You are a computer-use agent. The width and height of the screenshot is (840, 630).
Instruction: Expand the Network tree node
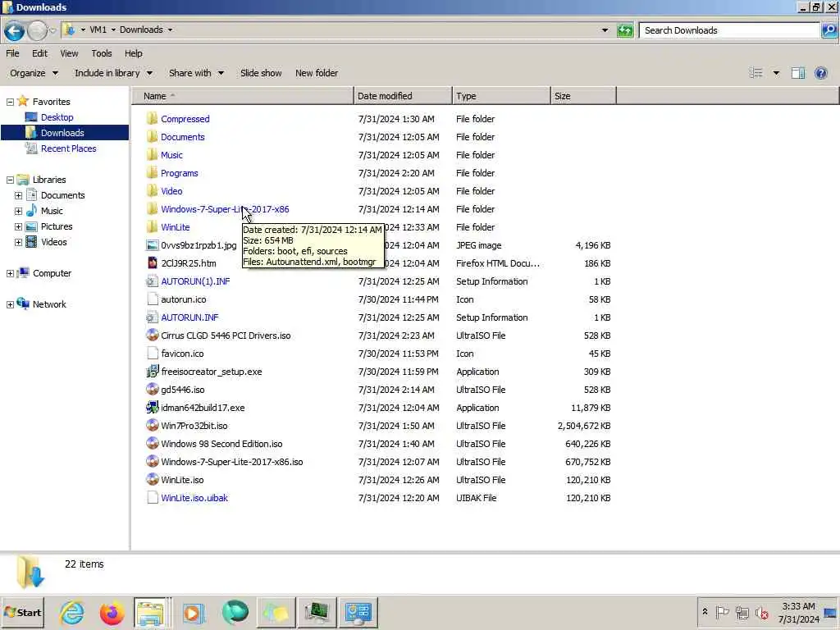pyautogui.click(x=10, y=304)
